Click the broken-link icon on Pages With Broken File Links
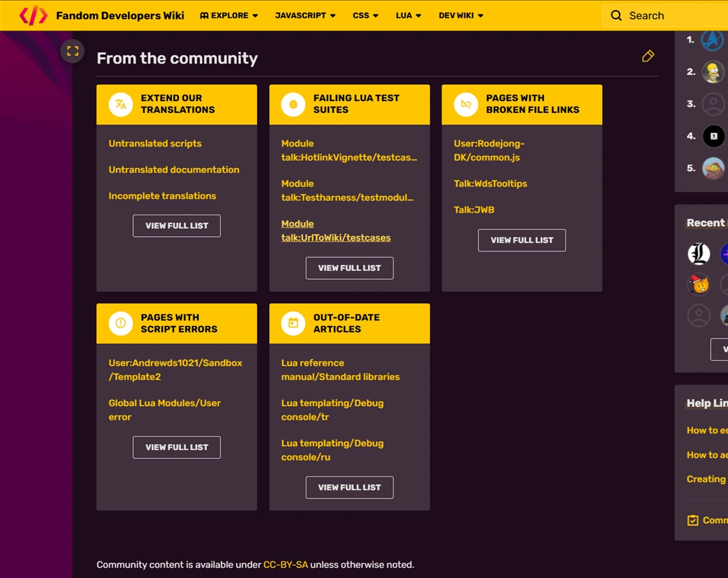728x578 pixels. (x=466, y=104)
